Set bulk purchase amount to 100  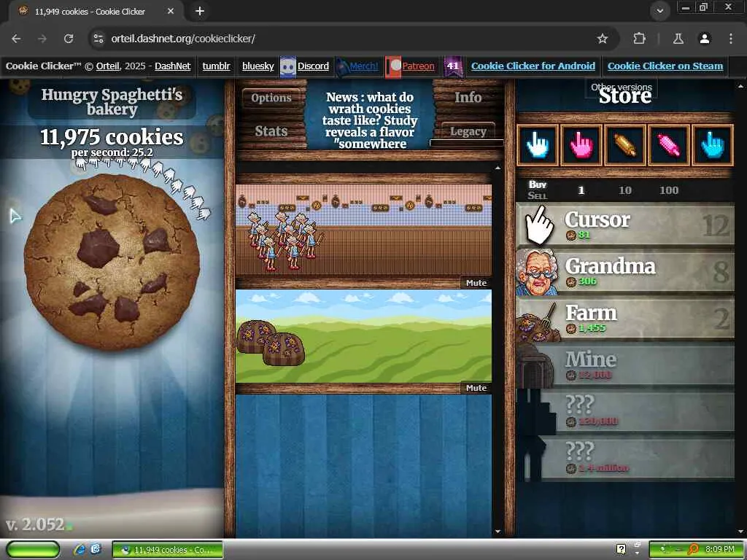[669, 190]
